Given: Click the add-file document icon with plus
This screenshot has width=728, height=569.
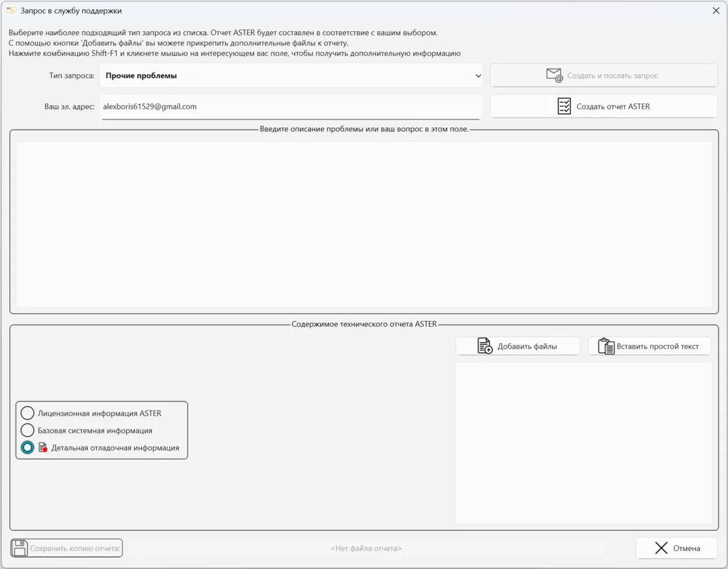Looking at the screenshot, I should click(x=485, y=346).
